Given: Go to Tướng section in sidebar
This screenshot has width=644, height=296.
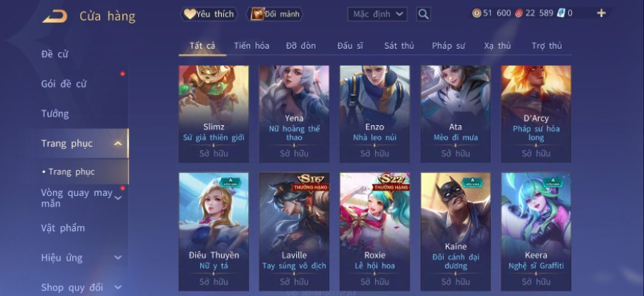Looking at the screenshot, I should click(55, 114).
